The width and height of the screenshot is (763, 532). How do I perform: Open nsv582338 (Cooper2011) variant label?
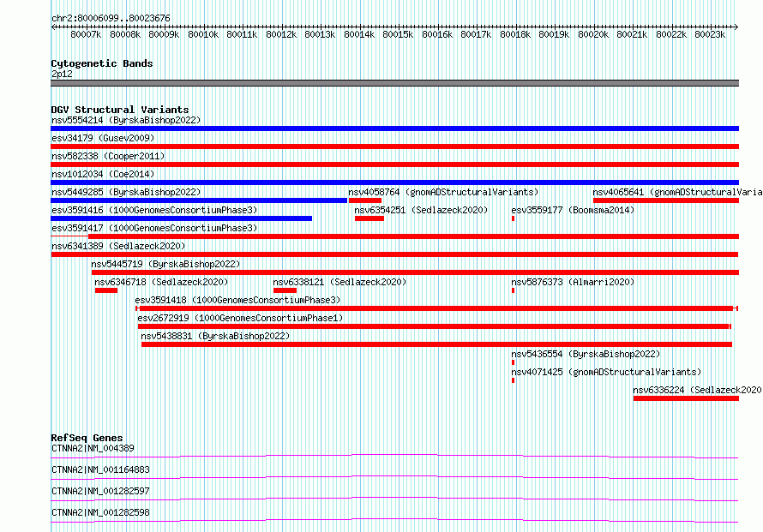click(x=108, y=156)
